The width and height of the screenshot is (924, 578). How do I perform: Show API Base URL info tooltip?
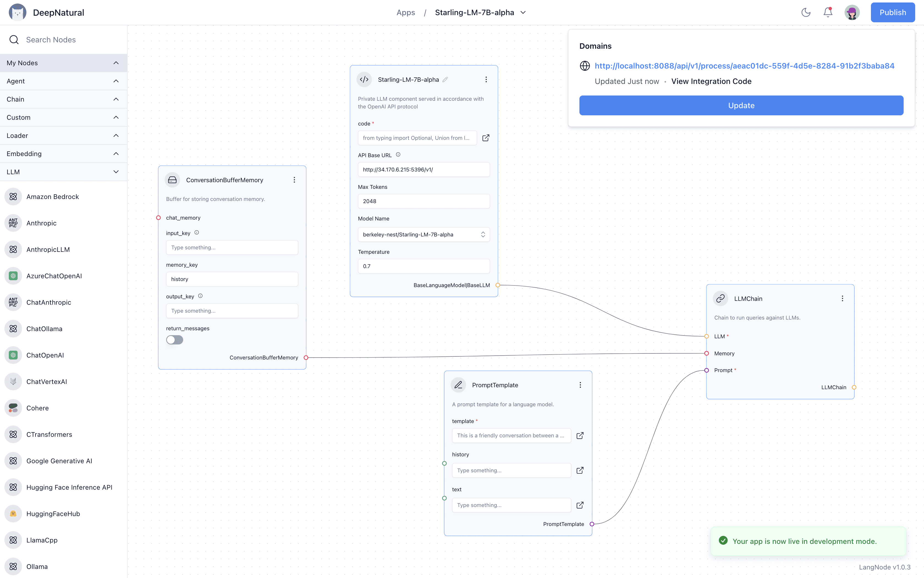tap(398, 155)
